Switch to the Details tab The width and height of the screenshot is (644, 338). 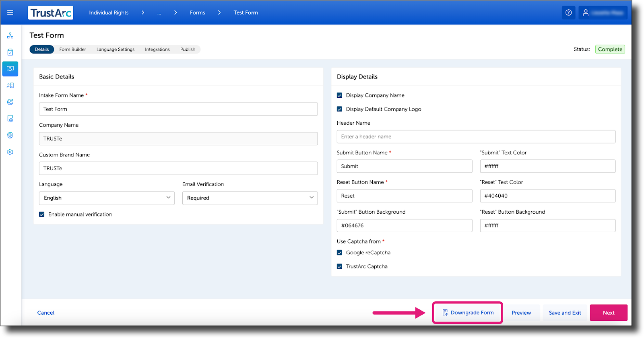click(42, 49)
